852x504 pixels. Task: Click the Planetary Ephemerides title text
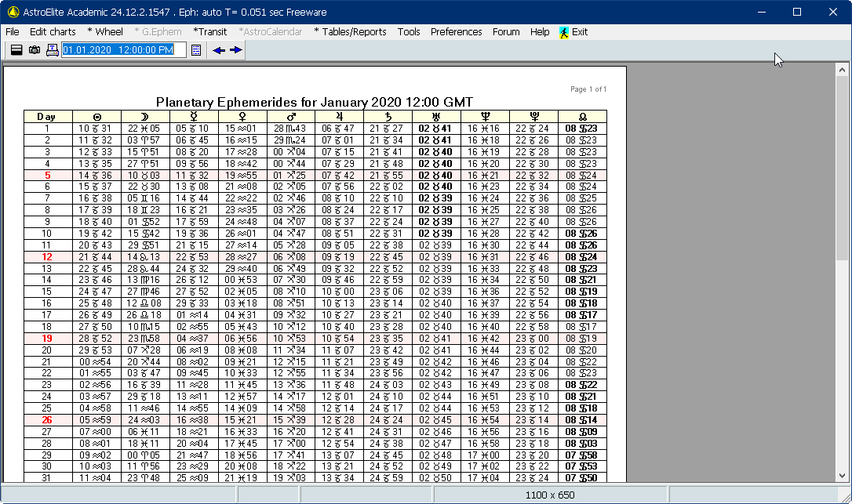tap(314, 102)
